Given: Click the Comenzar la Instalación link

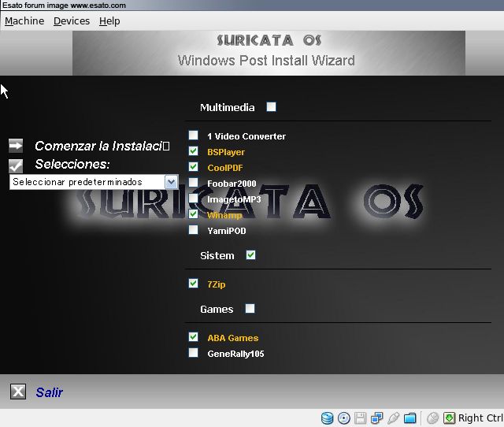Looking at the screenshot, I should [102, 146].
